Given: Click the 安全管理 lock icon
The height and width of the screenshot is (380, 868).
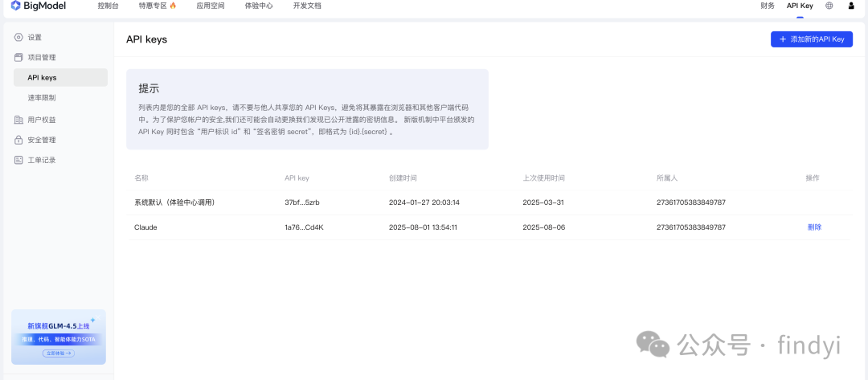Looking at the screenshot, I should click(18, 140).
